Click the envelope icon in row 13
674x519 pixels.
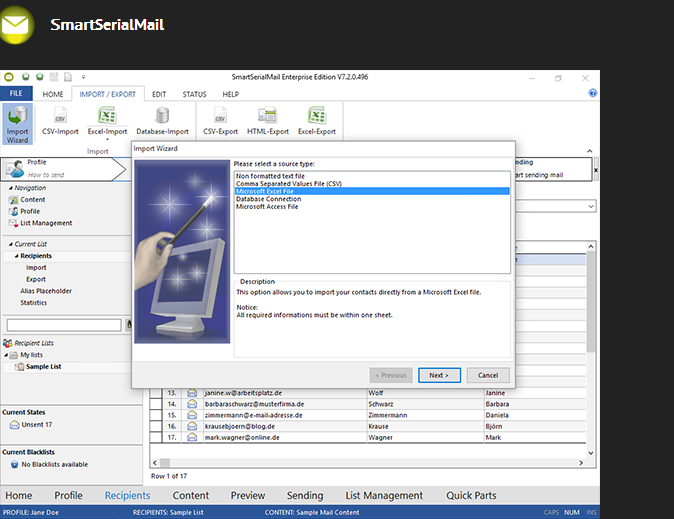pyautogui.click(x=192, y=393)
